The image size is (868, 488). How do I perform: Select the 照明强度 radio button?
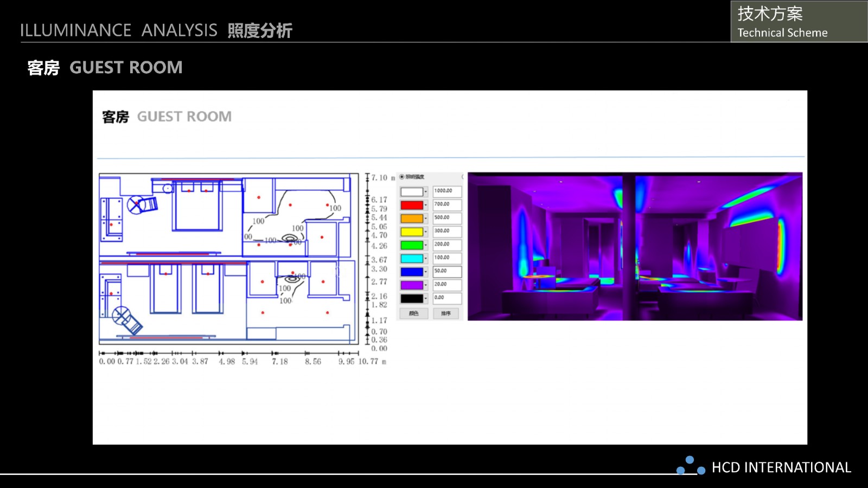click(x=402, y=177)
